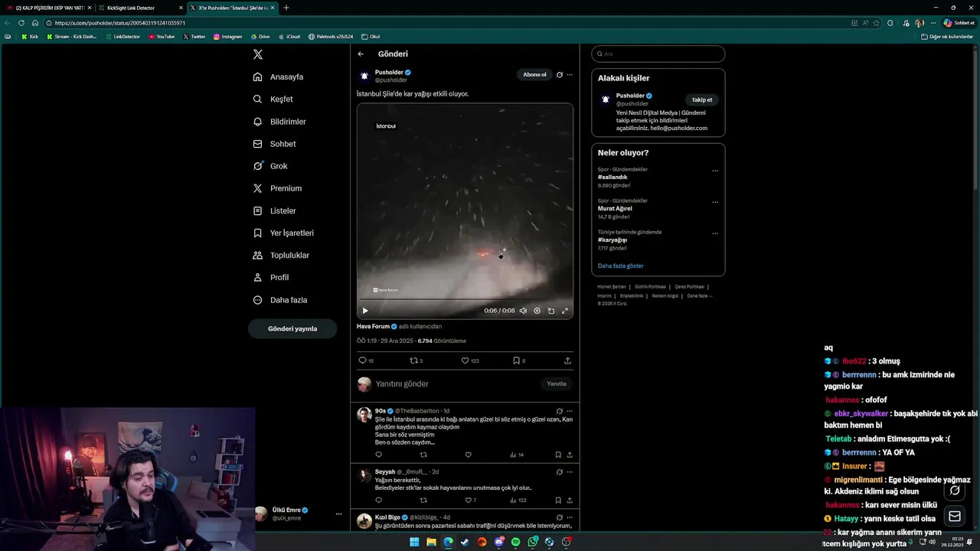Switch to KALP PİŞİRDİM EKİP YAN YATTI tab

pos(47,8)
